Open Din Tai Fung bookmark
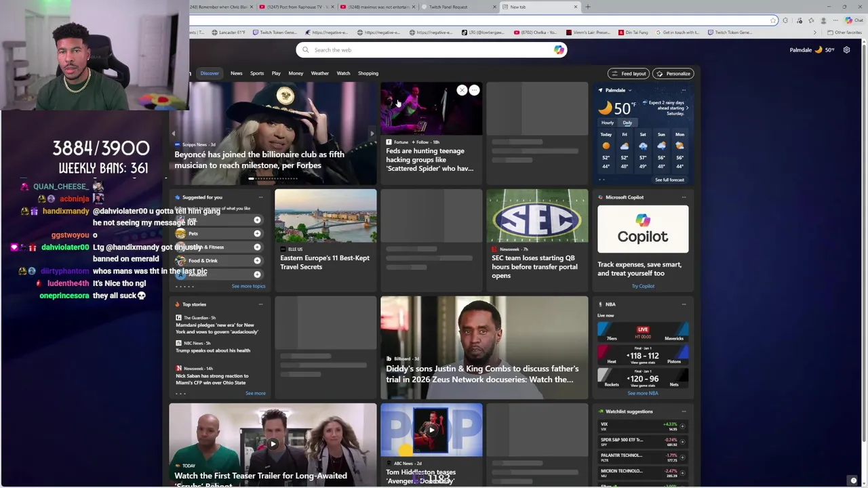The image size is (868, 488). [632, 33]
